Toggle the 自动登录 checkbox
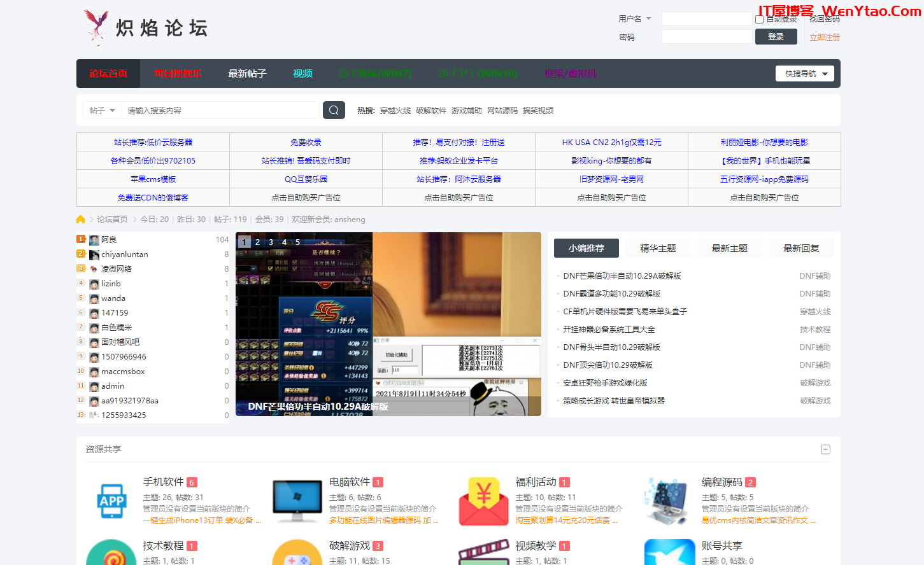Screen dimensions: 924x565 tap(759, 19)
